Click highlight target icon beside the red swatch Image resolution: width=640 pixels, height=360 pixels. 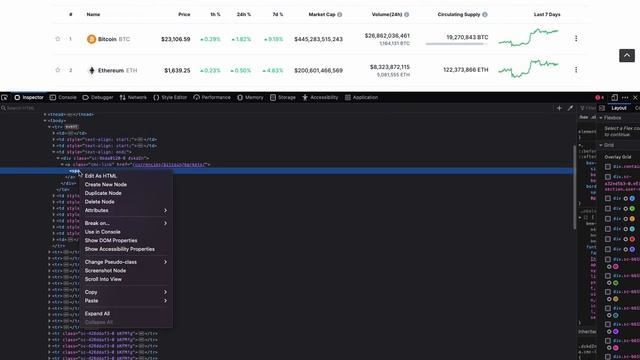[625, 239]
